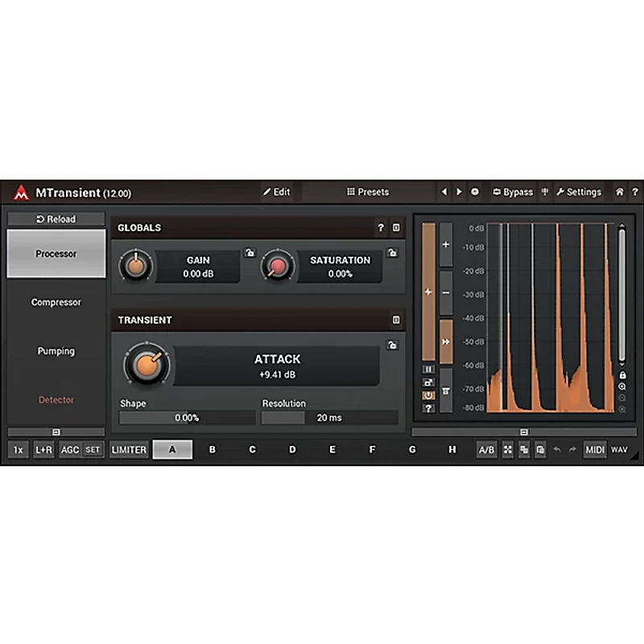Screen dimensions: 644x644
Task: Select the Detector tab
Action: pyautogui.click(x=56, y=399)
